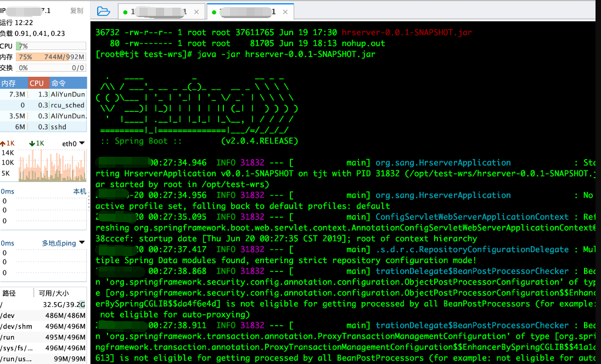Click the upload traffic arrow 1K
601x364 pixels.
click(8, 144)
